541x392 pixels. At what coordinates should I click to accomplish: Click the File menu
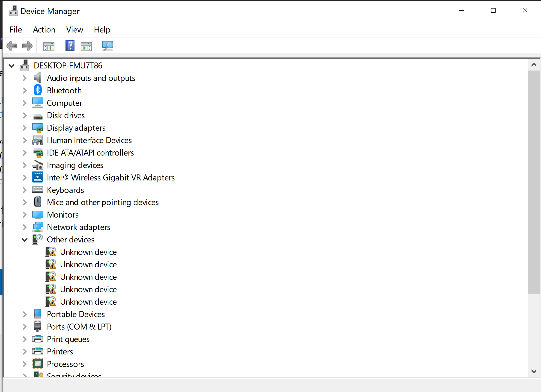tap(15, 29)
